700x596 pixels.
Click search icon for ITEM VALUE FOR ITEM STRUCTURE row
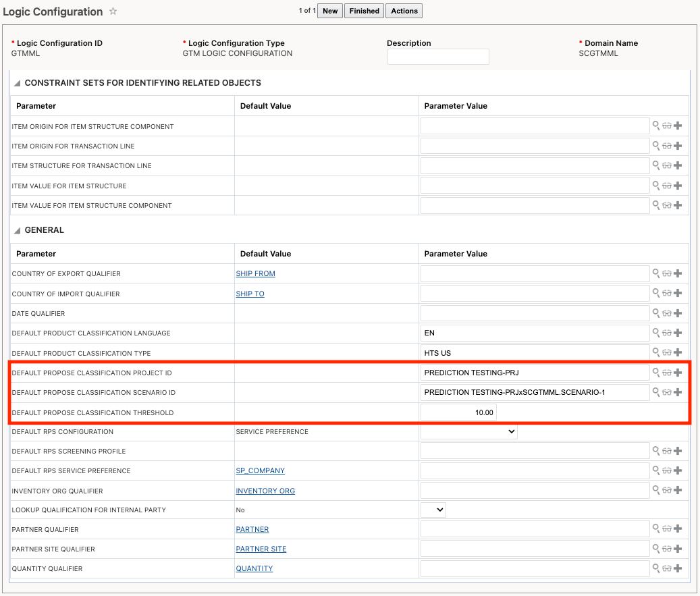(656, 185)
